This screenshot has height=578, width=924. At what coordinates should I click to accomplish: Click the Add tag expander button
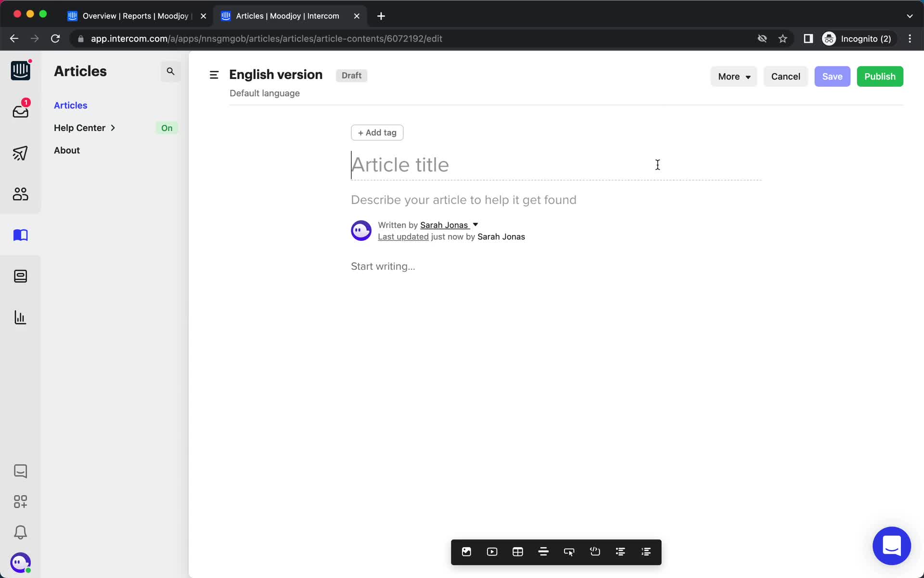tap(376, 132)
